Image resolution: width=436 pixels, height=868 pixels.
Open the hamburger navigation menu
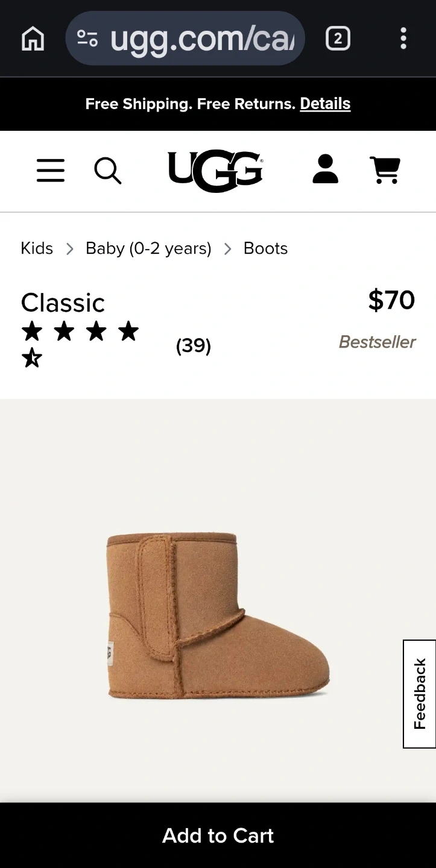[x=51, y=171]
